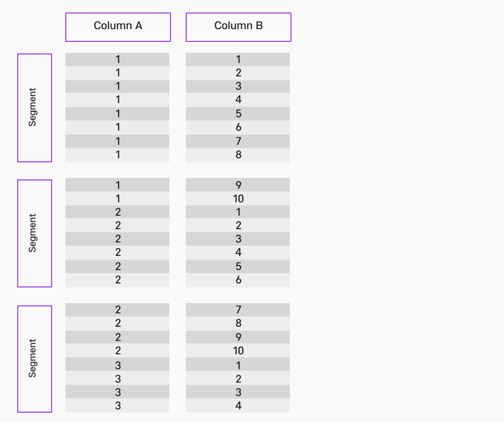
Task: Select Column B cell 10 in middle segment
Action: pos(238,198)
